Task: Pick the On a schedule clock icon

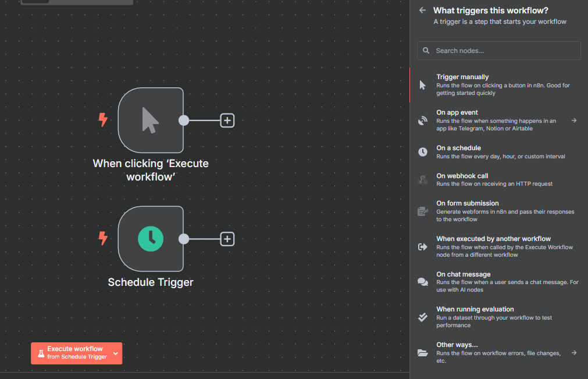Action: [423, 152]
